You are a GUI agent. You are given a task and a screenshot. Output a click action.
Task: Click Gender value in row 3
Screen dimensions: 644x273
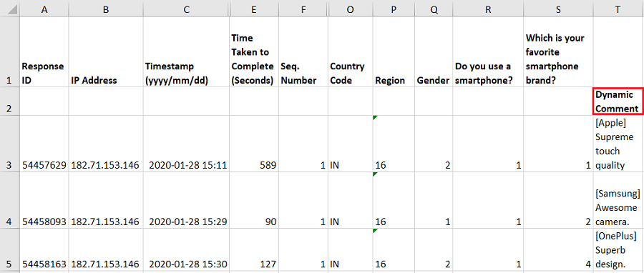click(434, 144)
